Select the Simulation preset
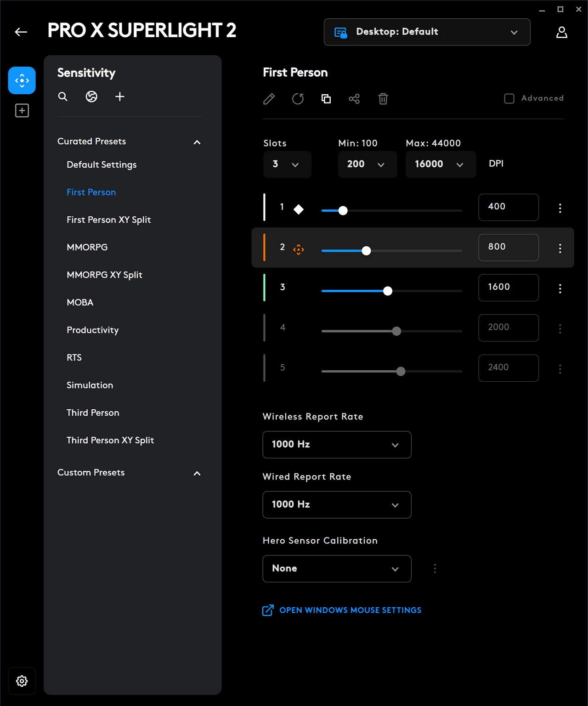 [x=90, y=385]
